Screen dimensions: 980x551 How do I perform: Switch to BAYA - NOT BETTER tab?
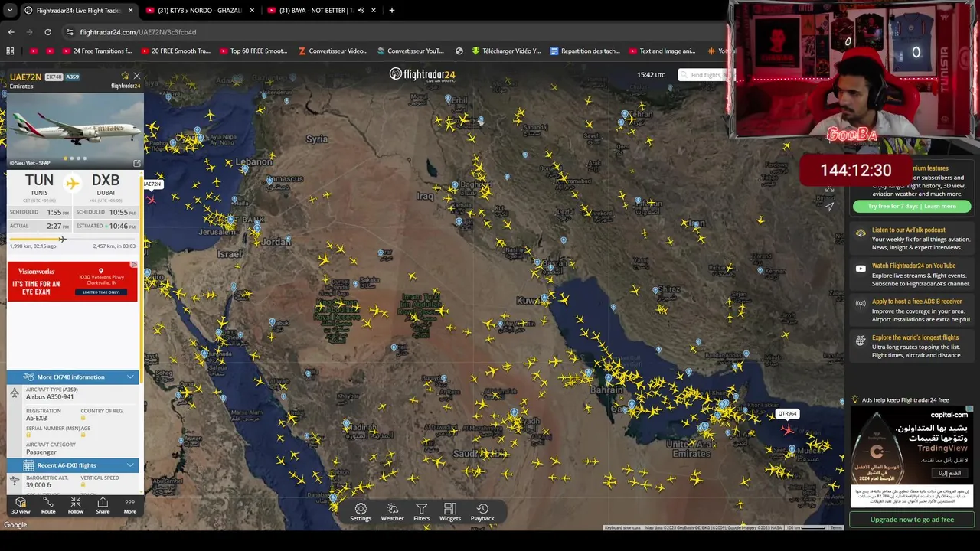coord(315,11)
